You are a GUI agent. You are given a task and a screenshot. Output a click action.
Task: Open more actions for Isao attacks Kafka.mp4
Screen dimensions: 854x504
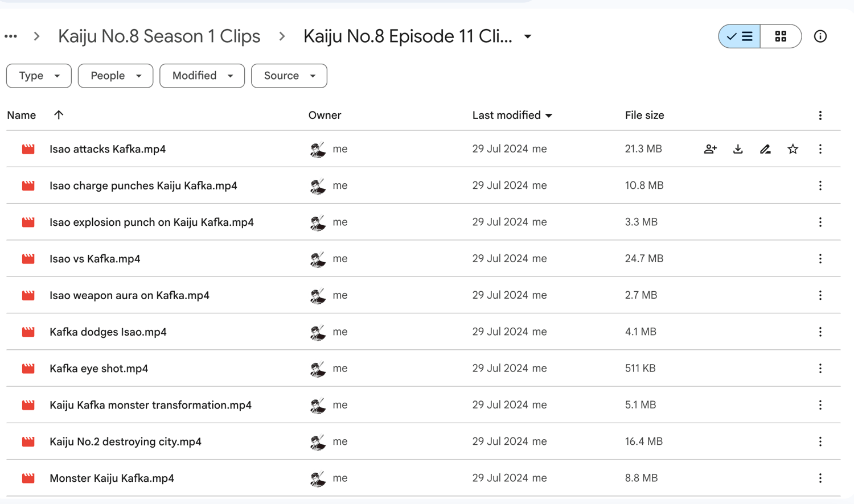820,149
